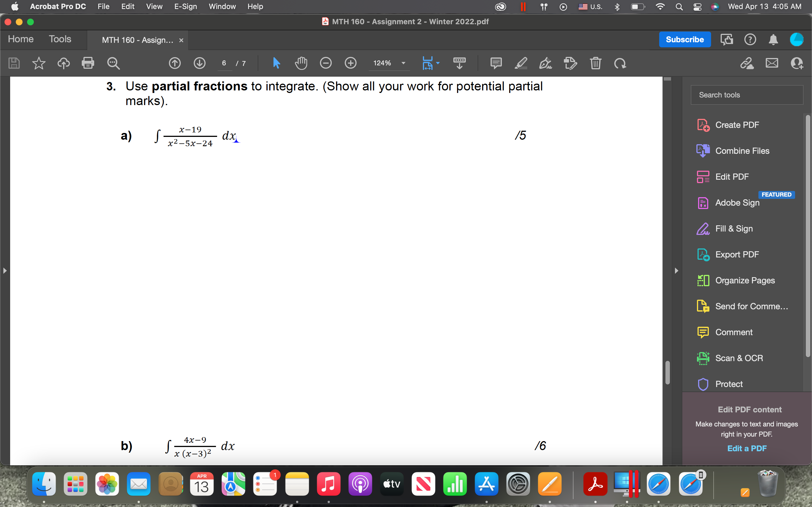Click Edit a PDF link
Screen dimensions: 812x507
point(747,448)
